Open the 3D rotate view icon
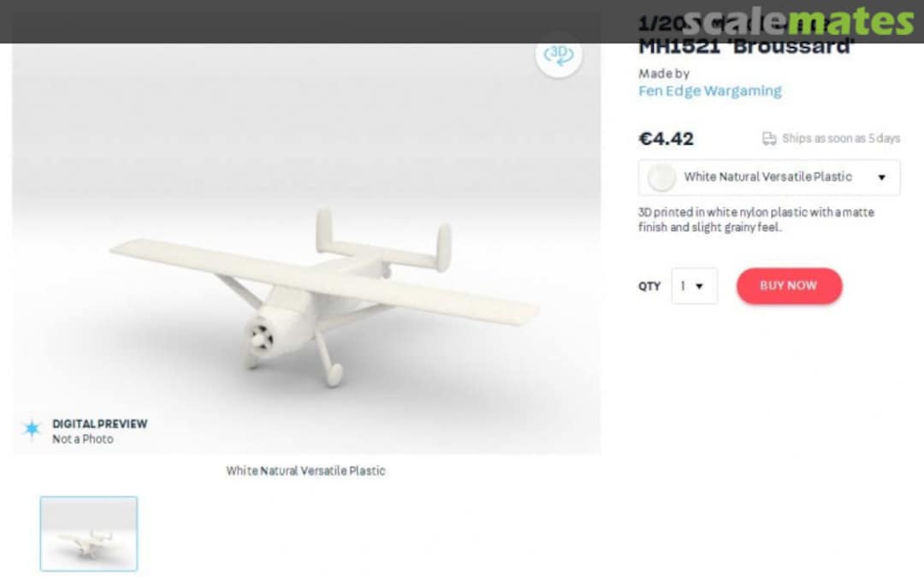Screen dimensions: 924x577 pyautogui.click(x=559, y=55)
